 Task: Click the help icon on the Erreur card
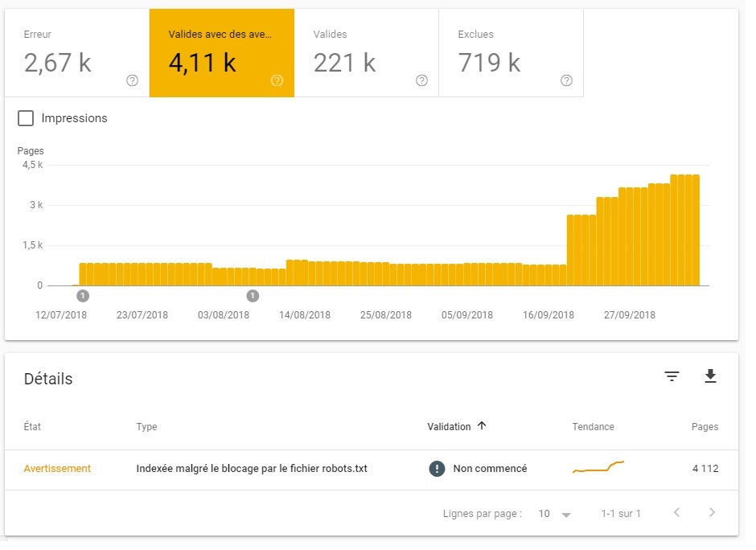[x=132, y=80]
